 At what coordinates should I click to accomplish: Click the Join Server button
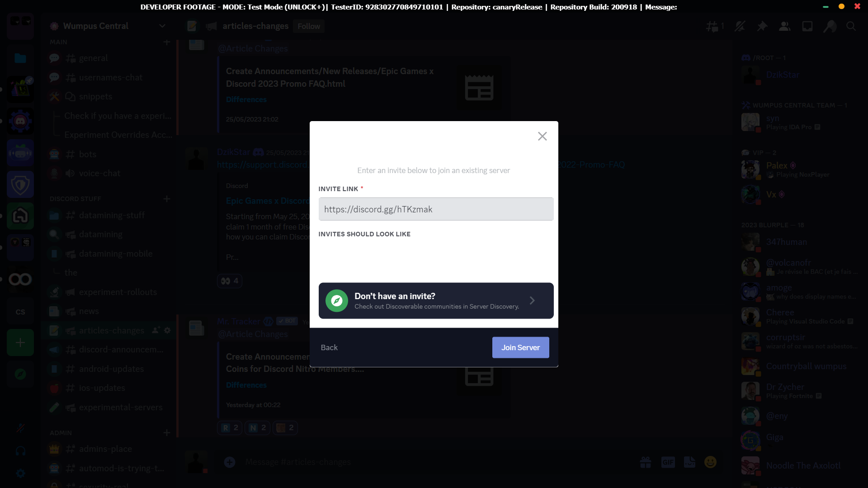coord(520,347)
